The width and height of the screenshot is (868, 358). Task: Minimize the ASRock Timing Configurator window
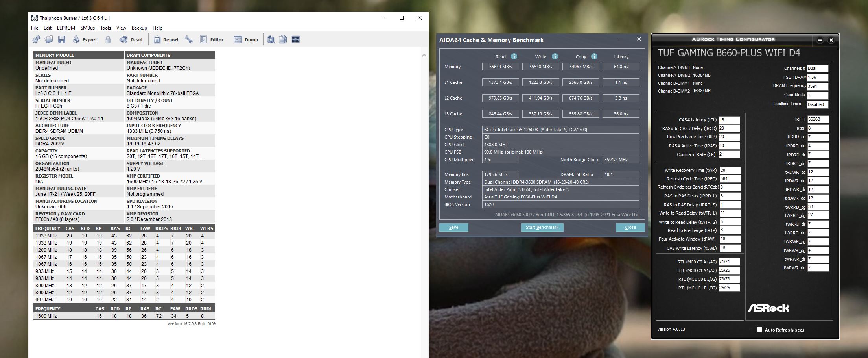pyautogui.click(x=820, y=40)
